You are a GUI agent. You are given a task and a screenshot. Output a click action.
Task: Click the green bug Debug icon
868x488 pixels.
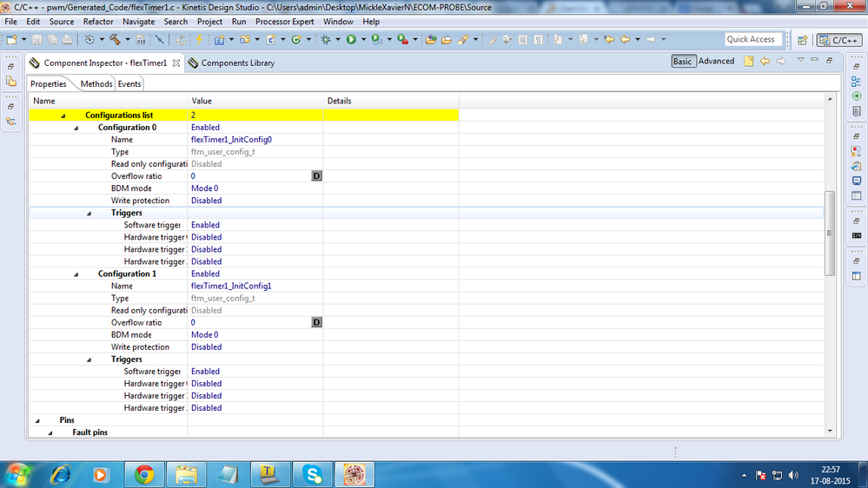[x=326, y=39]
